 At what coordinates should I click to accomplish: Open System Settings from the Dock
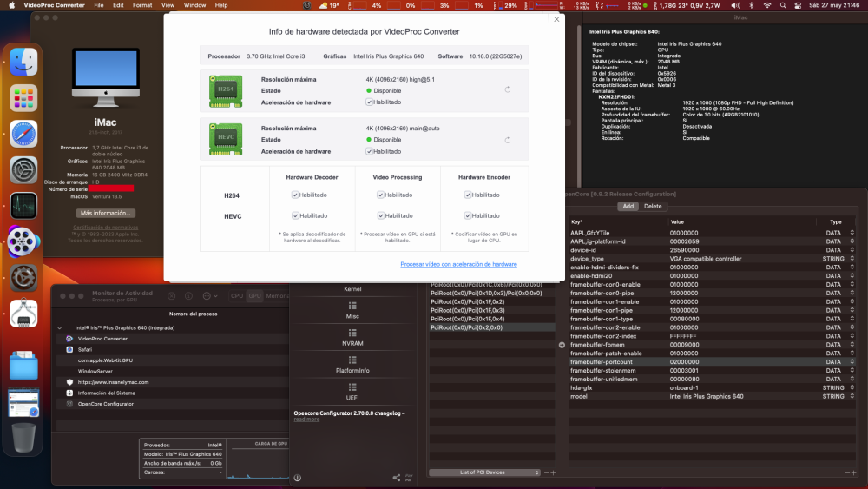pyautogui.click(x=23, y=170)
